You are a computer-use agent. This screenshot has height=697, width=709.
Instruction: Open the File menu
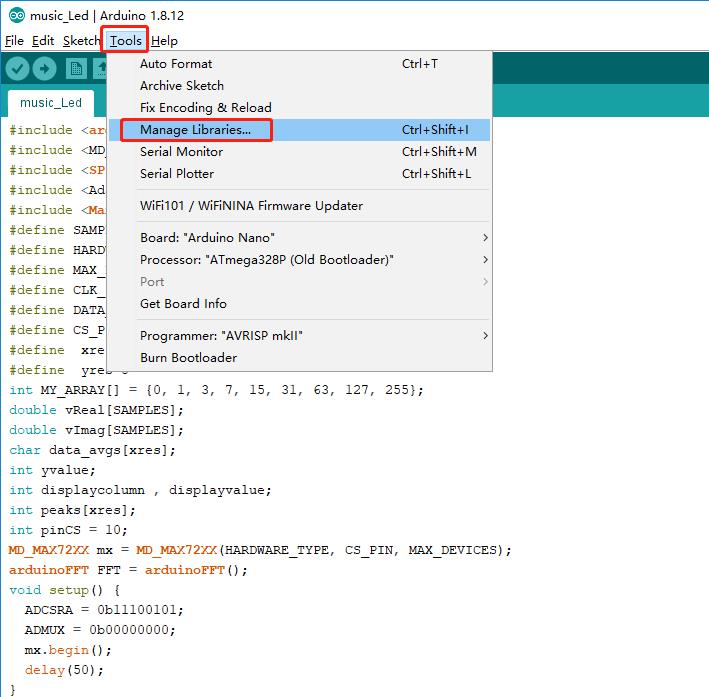tap(14, 41)
